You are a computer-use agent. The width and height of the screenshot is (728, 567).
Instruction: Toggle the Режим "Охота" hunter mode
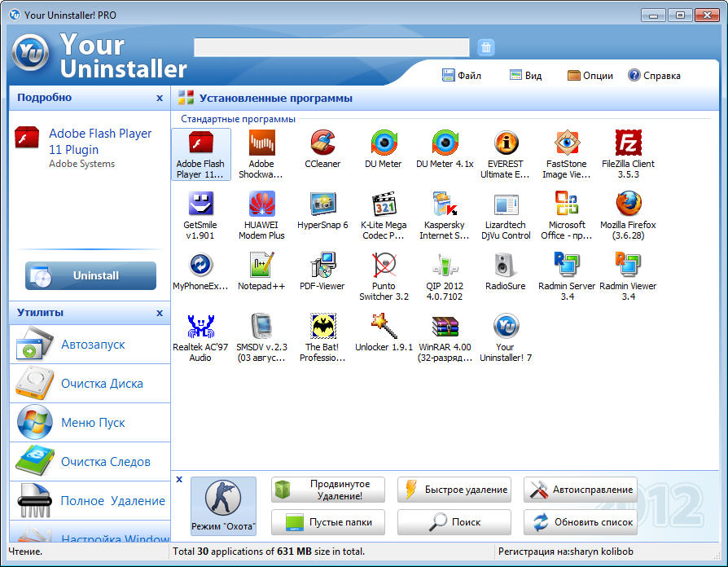click(223, 506)
